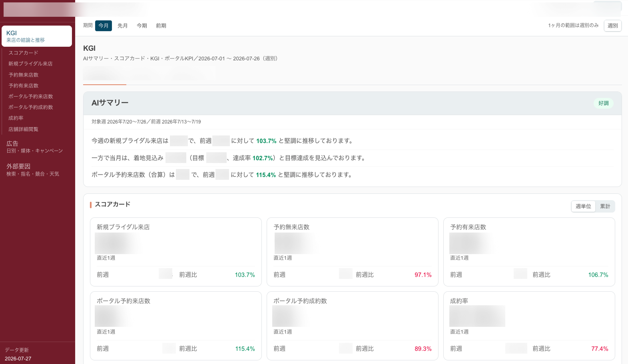
Task: Click the 103.7% value in 新規ブライダル来店 card
Action: (x=245, y=275)
